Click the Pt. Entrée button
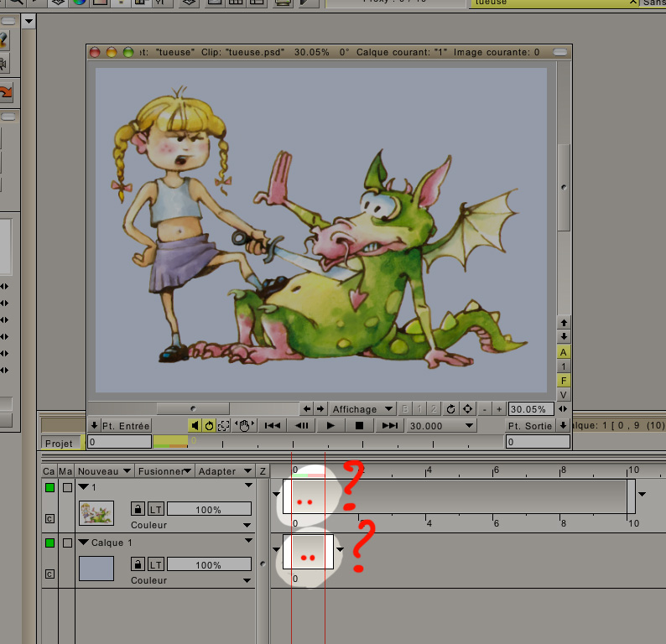 click(x=126, y=426)
